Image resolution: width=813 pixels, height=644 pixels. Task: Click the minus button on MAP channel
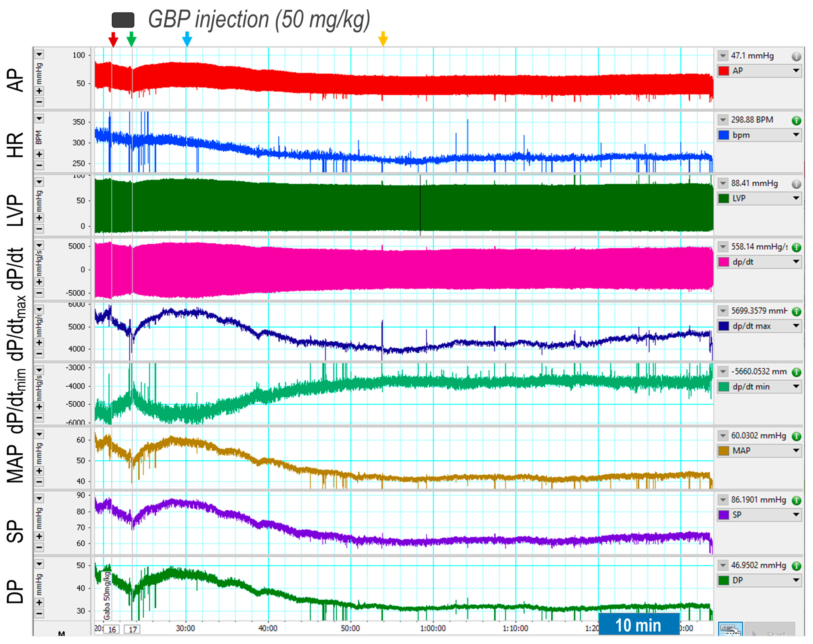pyautogui.click(x=39, y=482)
